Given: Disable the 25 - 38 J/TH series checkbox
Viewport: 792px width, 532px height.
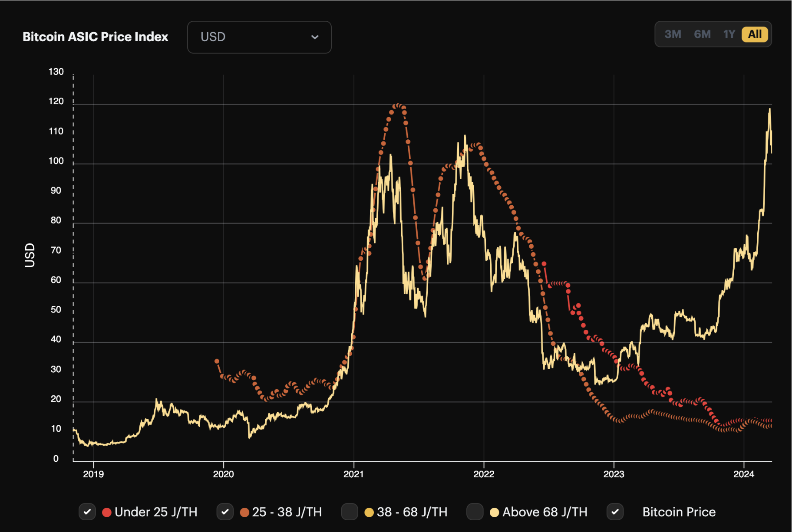Looking at the screenshot, I should click(x=225, y=512).
